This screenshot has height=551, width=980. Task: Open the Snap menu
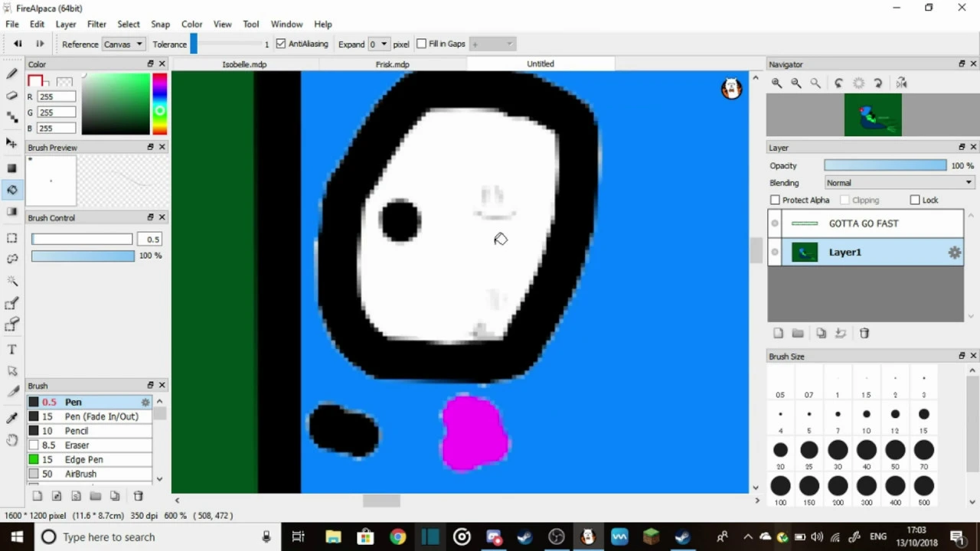160,24
